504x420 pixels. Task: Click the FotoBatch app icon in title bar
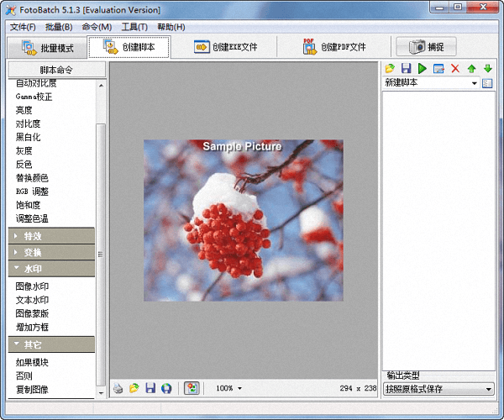[11, 10]
